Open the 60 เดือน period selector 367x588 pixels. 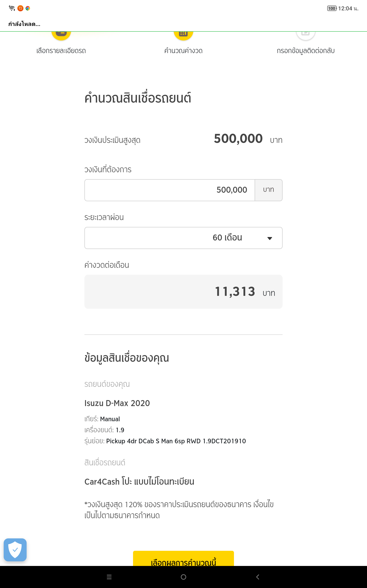tap(183, 238)
